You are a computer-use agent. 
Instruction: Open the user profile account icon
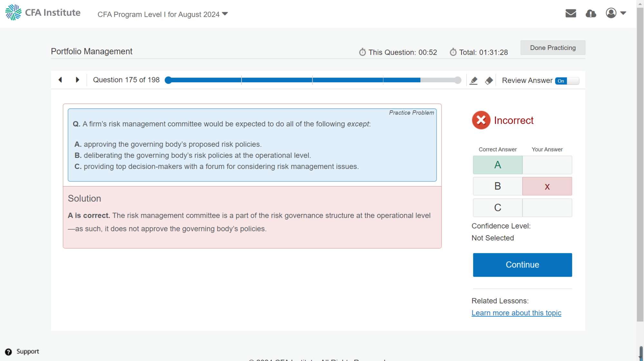coord(611,13)
